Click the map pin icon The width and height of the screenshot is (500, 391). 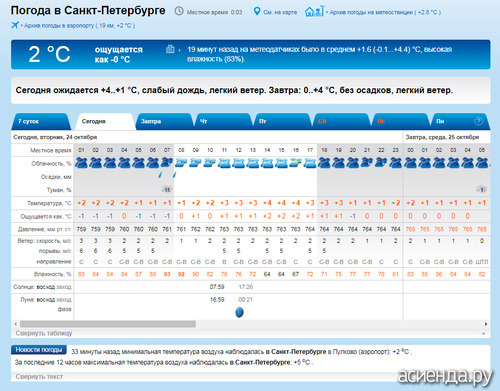pos(257,12)
